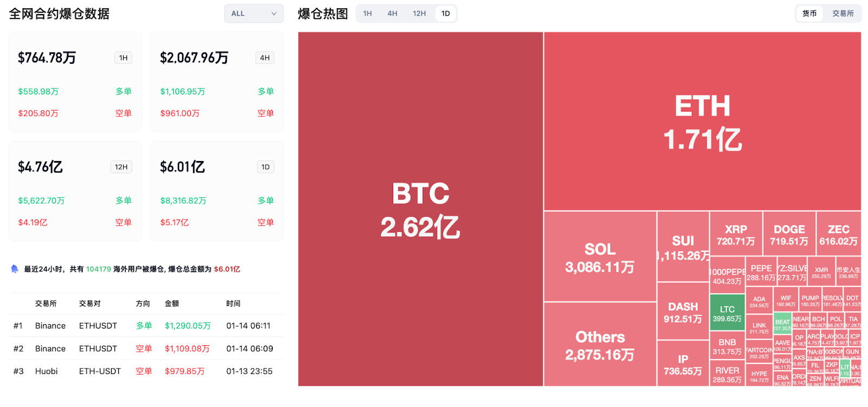
Task: Click the ZEC tile
Action: (x=839, y=234)
